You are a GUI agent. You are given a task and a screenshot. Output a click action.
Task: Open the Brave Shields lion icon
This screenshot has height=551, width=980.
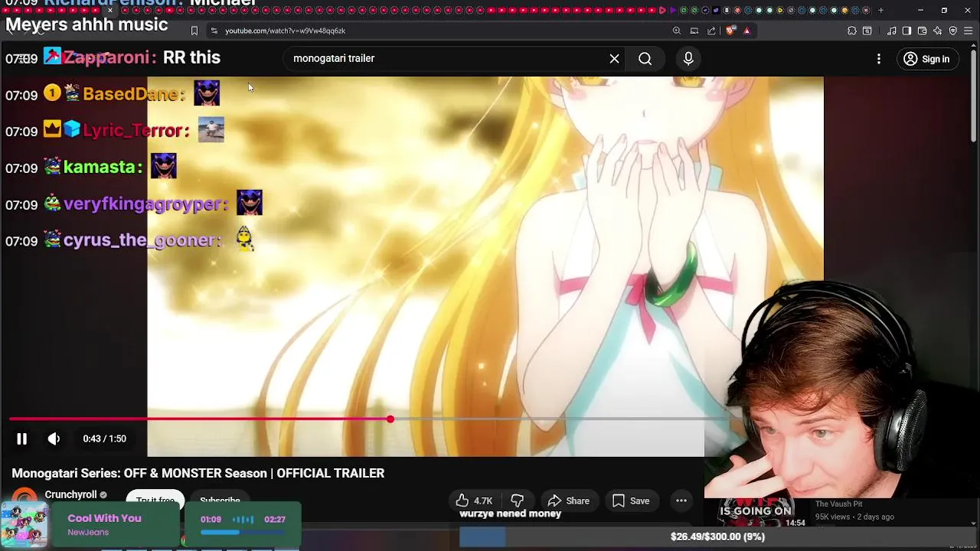(x=730, y=31)
